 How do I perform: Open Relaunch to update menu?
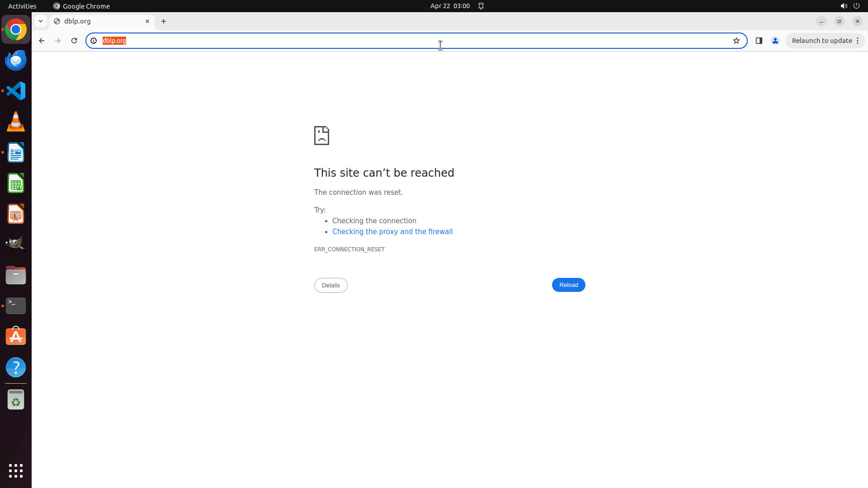[x=825, y=41]
